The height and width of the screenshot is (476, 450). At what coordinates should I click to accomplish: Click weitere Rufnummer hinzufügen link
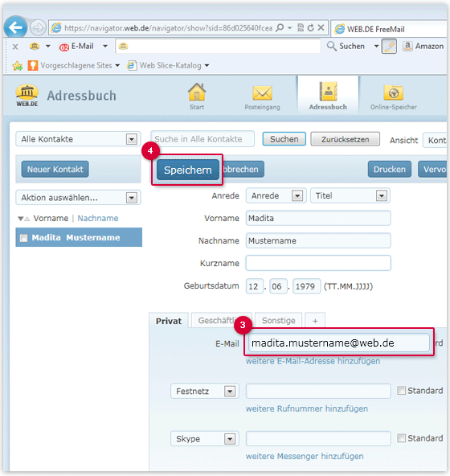point(306,409)
